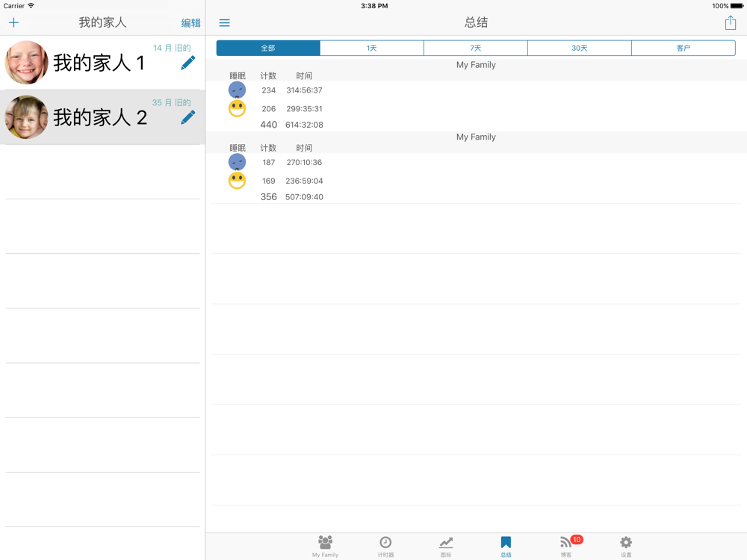Tap the sleeping face icon beside 234

tap(238, 90)
